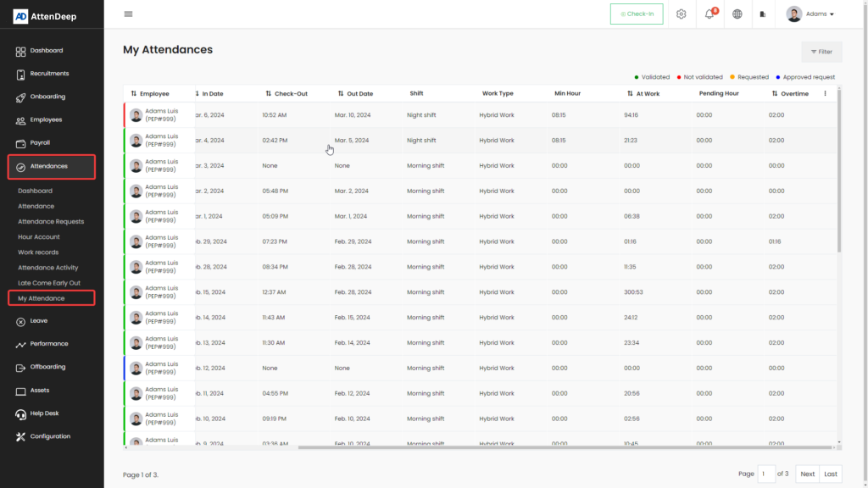The image size is (868, 488).
Task: Open the Adams user profile dropdown
Action: pyautogui.click(x=810, y=14)
